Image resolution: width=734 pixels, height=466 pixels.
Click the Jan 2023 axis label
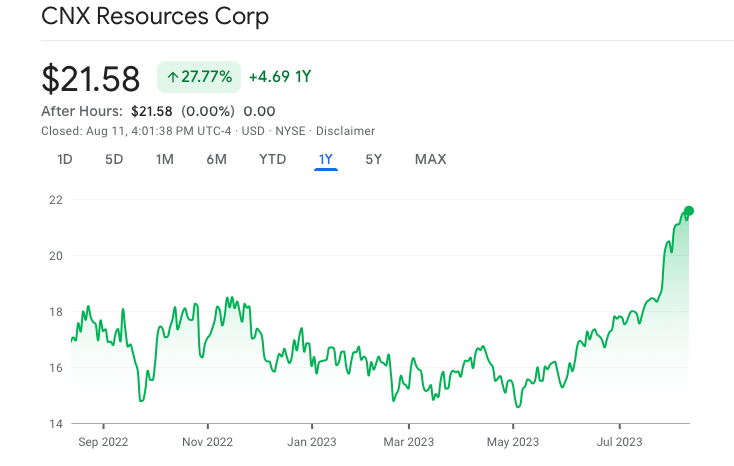[x=312, y=442]
